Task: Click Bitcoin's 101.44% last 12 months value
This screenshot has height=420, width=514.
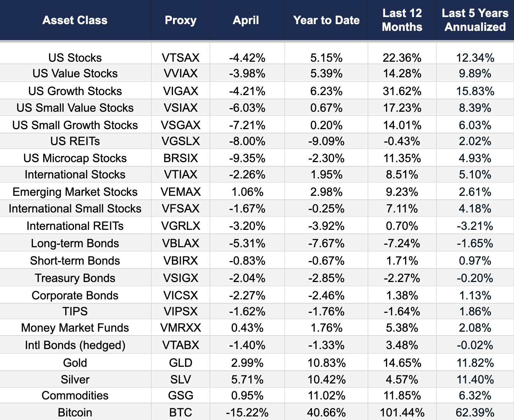Action: coord(402,412)
